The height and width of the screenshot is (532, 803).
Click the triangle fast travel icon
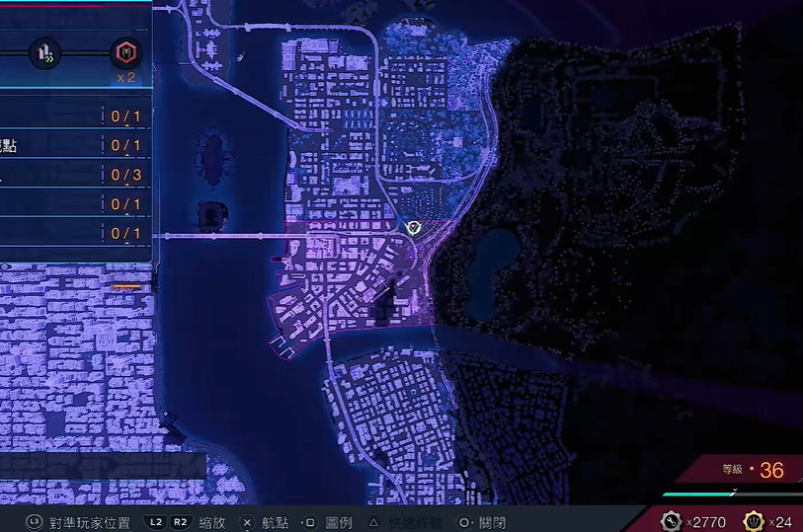[374, 522]
